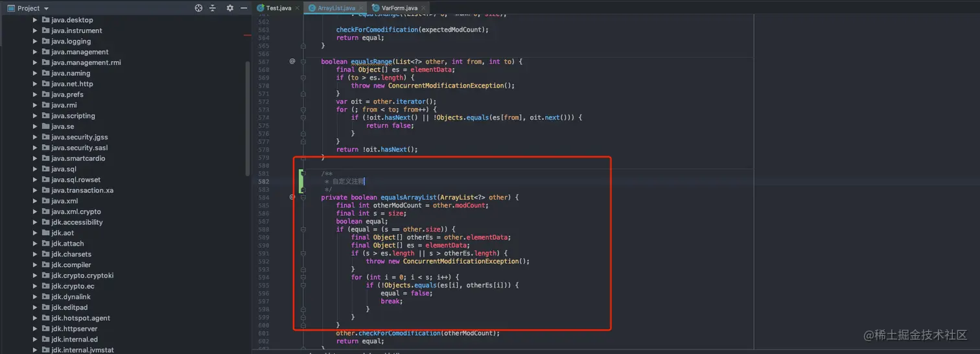Screen dimensions: 980x354
Task: Collapse the Javadoc comment fold at line 581
Action: click(x=303, y=174)
